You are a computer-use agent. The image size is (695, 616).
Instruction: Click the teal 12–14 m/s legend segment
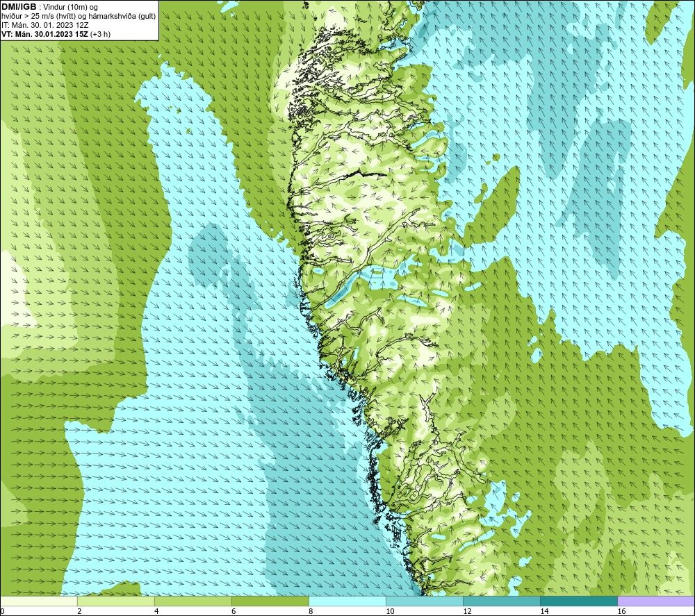click(502, 601)
